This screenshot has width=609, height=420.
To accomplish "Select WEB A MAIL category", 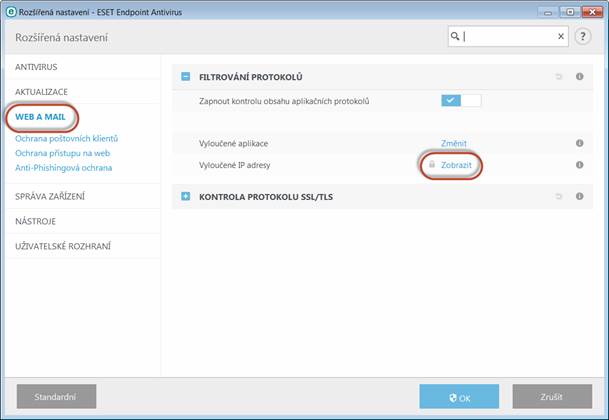I will pyautogui.click(x=40, y=117).
